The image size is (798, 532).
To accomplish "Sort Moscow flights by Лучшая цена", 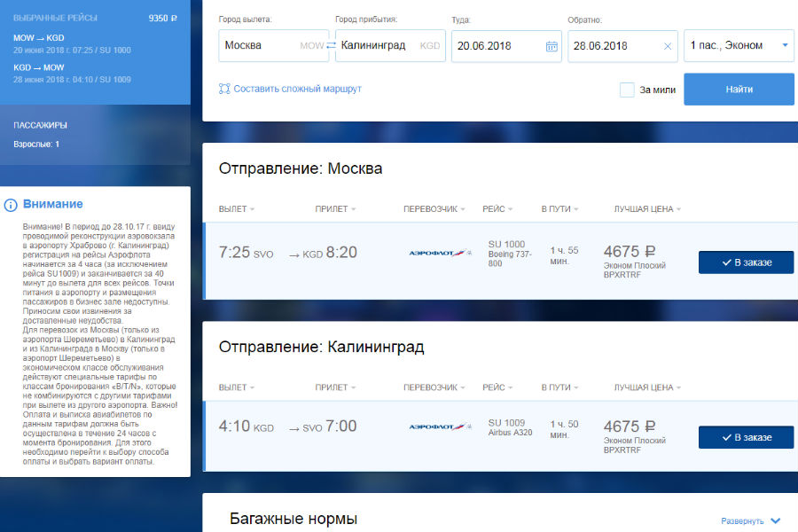I will 651,209.
